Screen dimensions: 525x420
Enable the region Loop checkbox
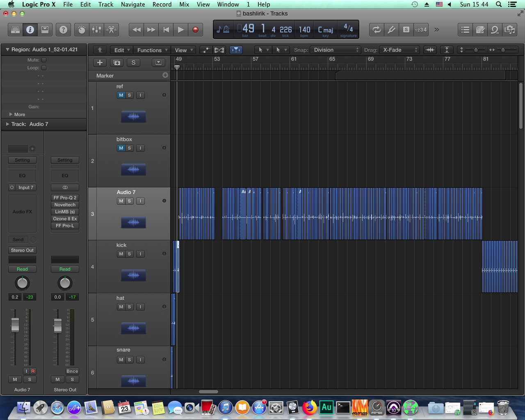click(44, 68)
